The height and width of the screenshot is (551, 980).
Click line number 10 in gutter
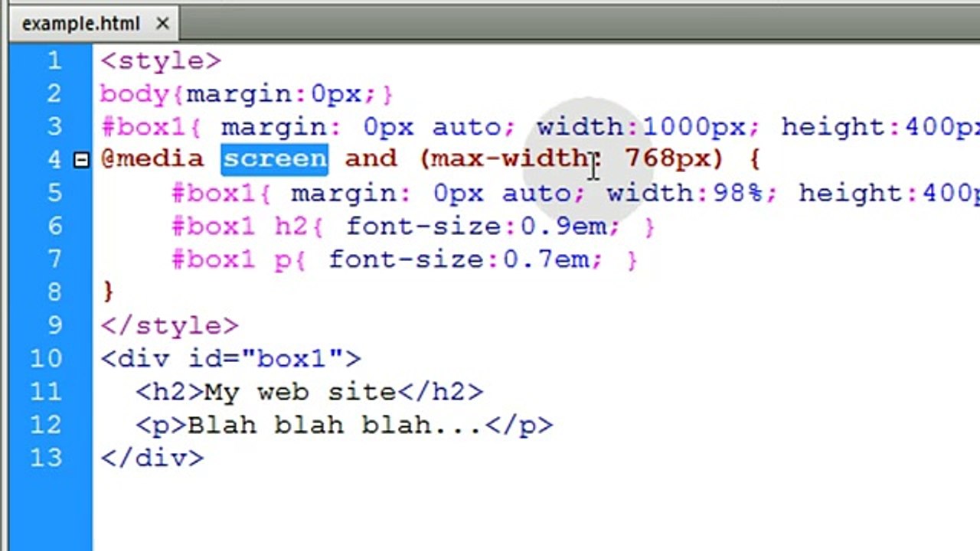(45, 358)
